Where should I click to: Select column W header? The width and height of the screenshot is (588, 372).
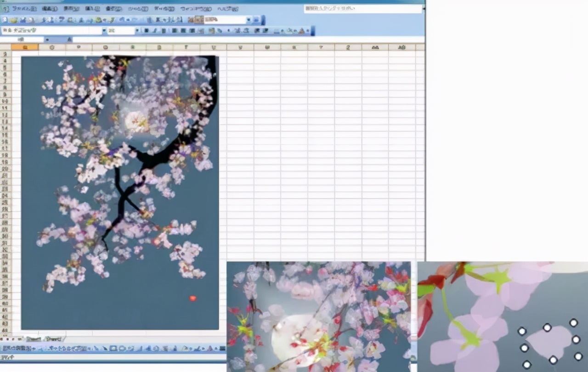click(267, 47)
